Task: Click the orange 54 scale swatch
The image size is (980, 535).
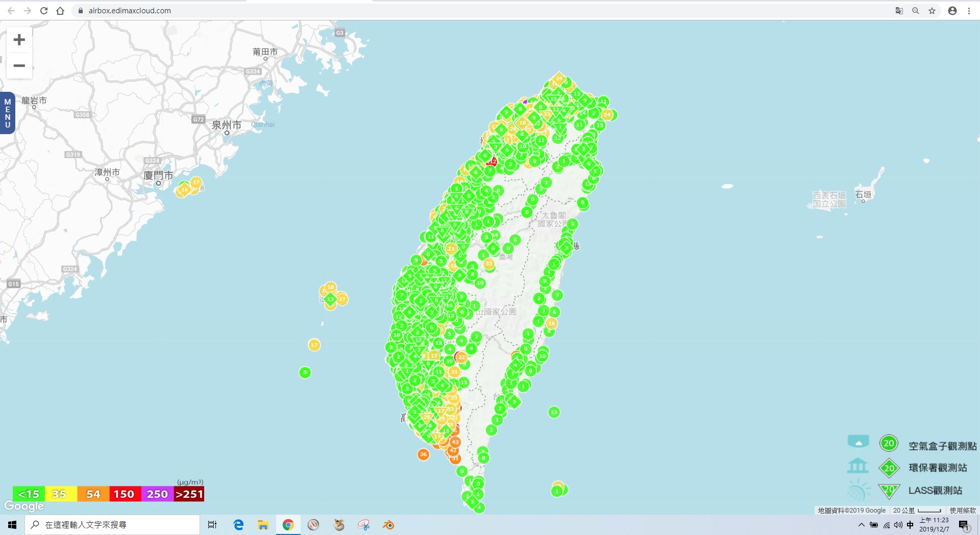Action: (x=93, y=494)
